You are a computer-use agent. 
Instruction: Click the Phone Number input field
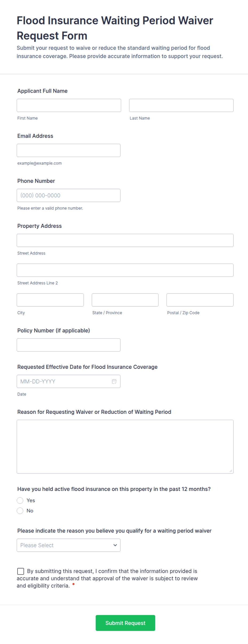(x=69, y=195)
